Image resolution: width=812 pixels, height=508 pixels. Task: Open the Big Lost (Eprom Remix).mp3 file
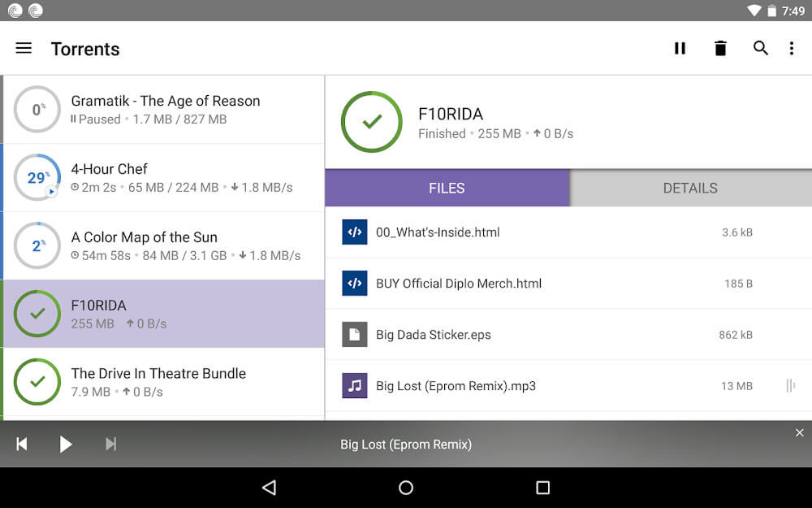coord(568,385)
